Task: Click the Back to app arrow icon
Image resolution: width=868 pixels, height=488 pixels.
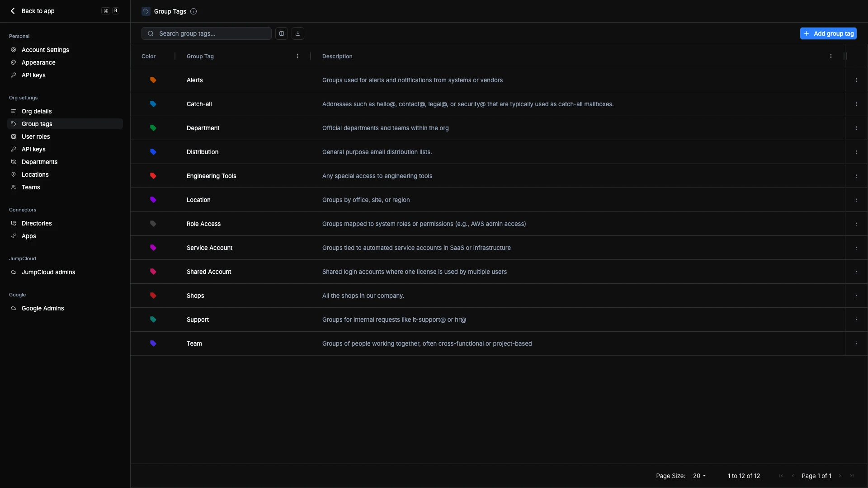Action: pos(13,11)
